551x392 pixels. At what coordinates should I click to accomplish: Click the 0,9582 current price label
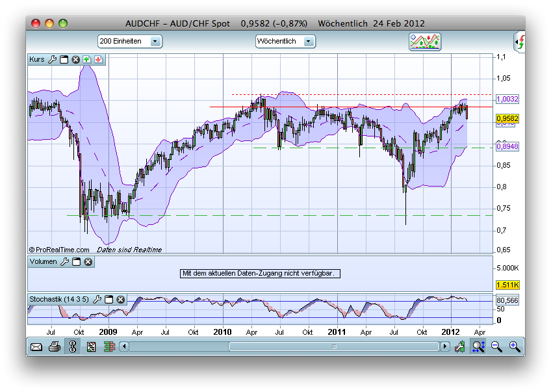click(507, 118)
